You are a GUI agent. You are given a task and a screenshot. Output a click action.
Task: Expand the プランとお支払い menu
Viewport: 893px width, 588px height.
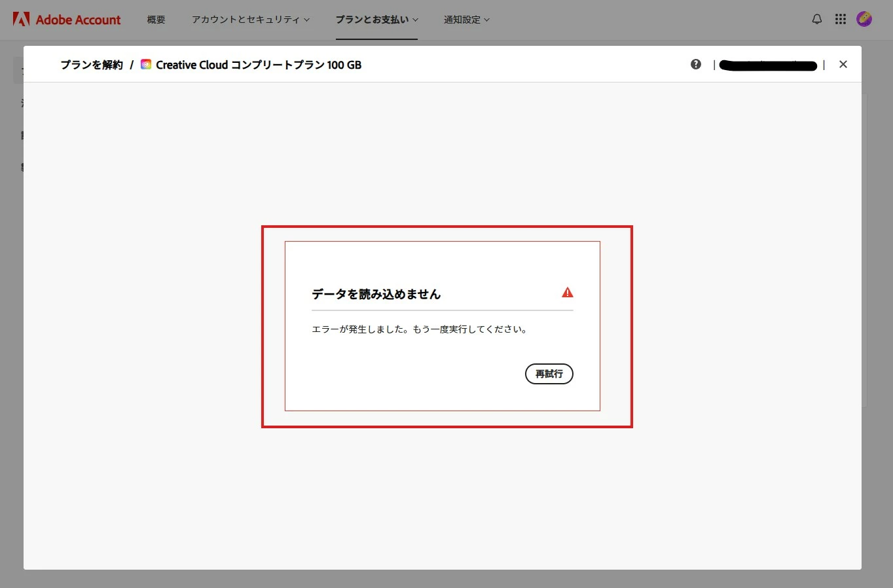tap(376, 20)
